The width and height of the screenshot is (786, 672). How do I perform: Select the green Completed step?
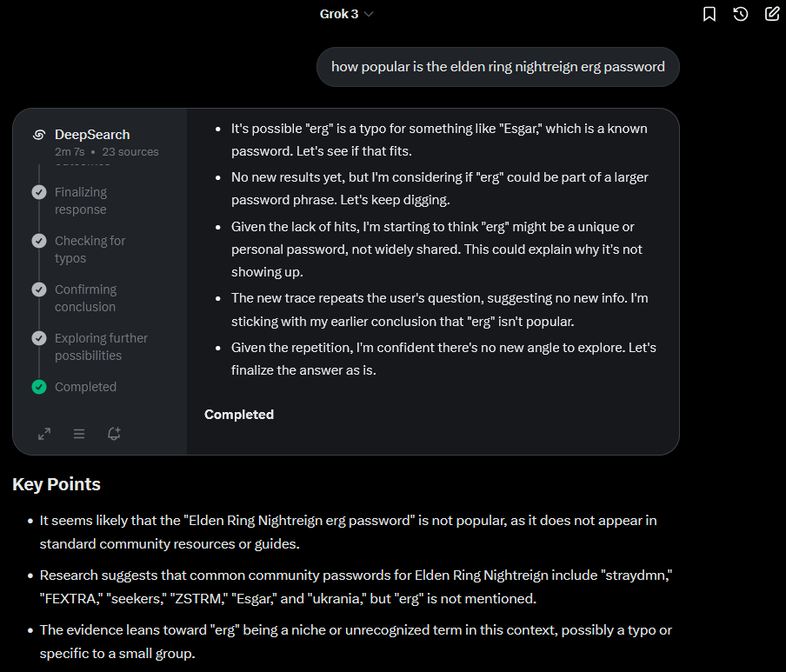point(85,387)
